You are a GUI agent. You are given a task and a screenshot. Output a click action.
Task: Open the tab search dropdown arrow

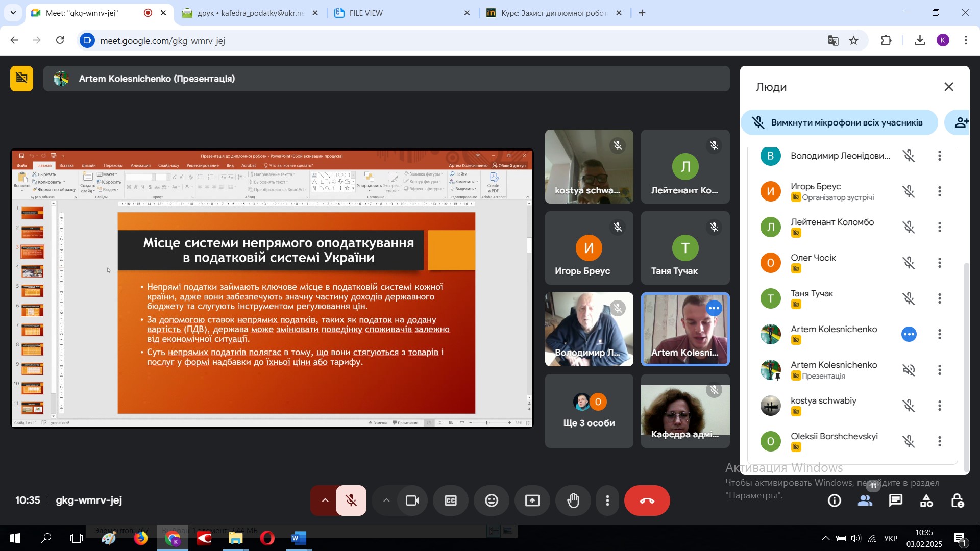point(13,13)
